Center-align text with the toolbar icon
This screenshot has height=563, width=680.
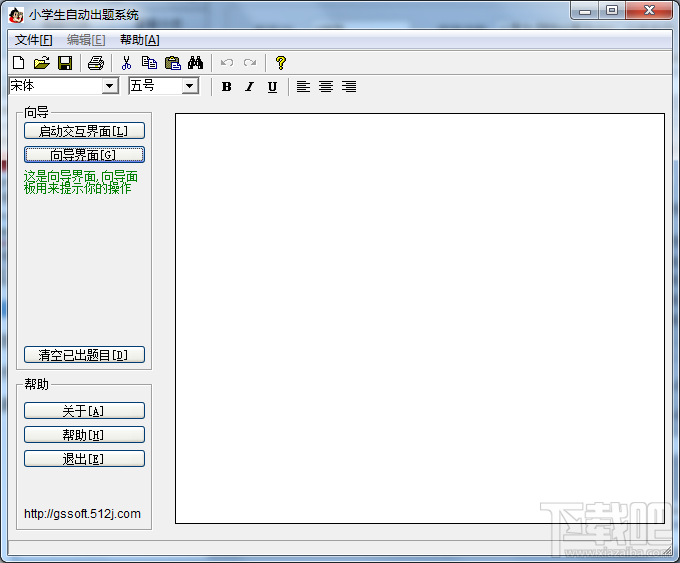tap(326, 87)
